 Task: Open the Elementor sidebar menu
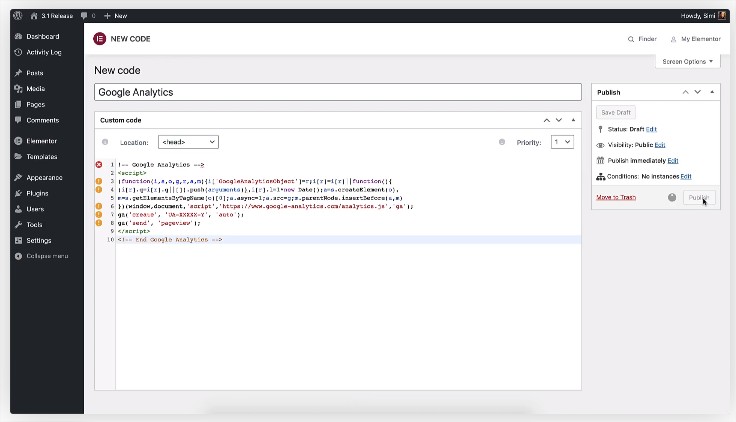(41, 141)
